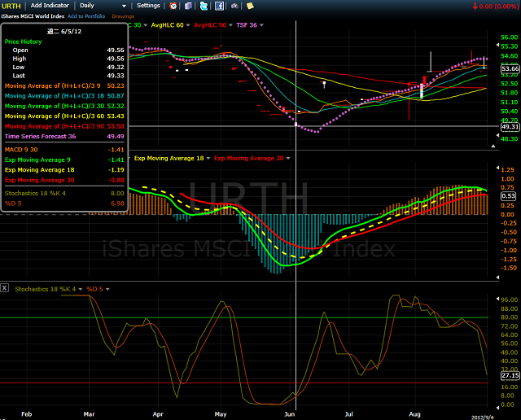Click the up arrow below price axis
This screenshot has height=420, width=521.
point(493,146)
